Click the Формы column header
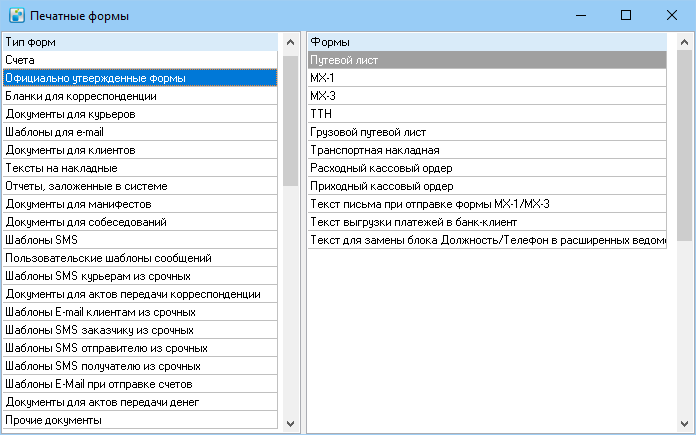 487,42
